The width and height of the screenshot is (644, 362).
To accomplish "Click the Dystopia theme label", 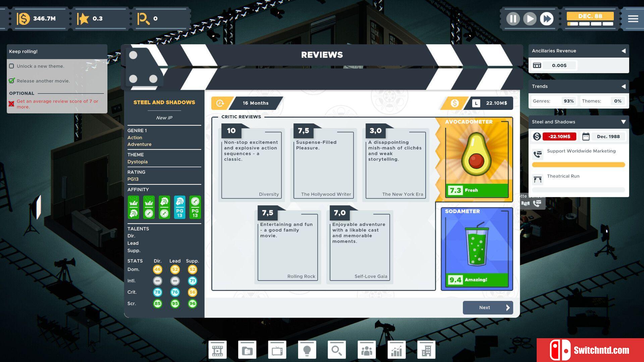I will [138, 162].
